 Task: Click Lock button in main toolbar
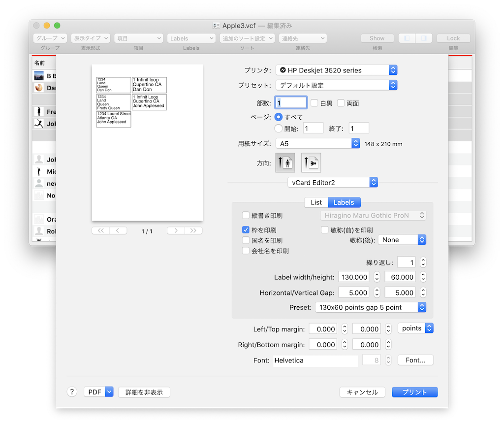[453, 38]
